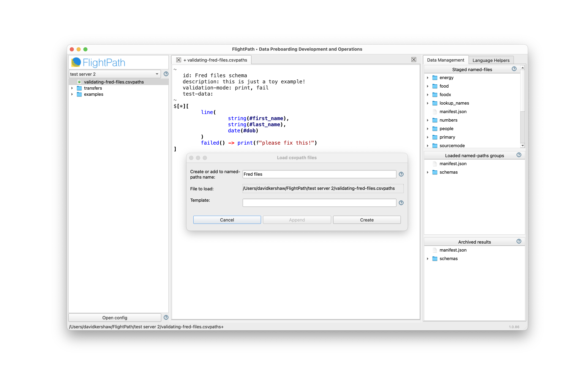
Task: Click the Cancel button in Load csvpath dialog
Action: (227, 220)
